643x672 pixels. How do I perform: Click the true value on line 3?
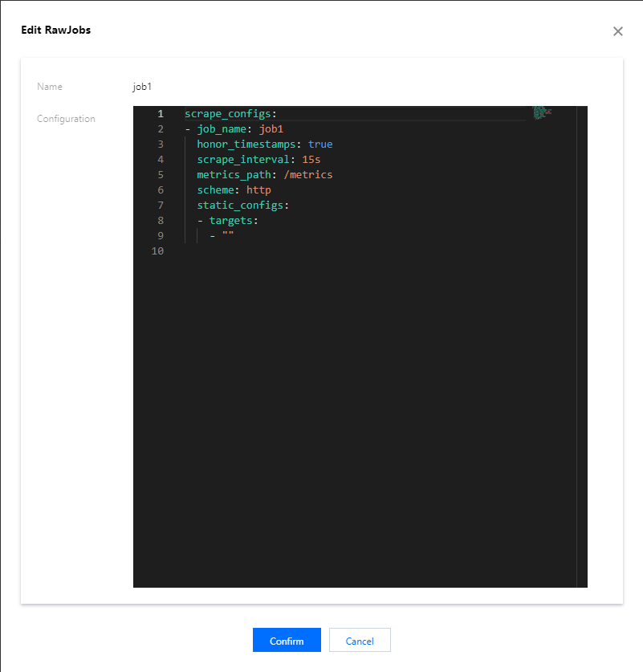(x=320, y=145)
